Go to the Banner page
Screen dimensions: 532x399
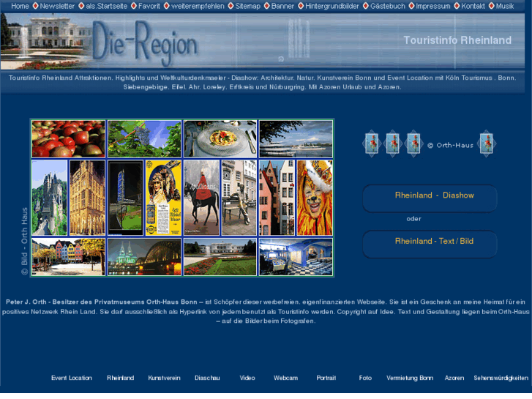pyautogui.click(x=282, y=6)
